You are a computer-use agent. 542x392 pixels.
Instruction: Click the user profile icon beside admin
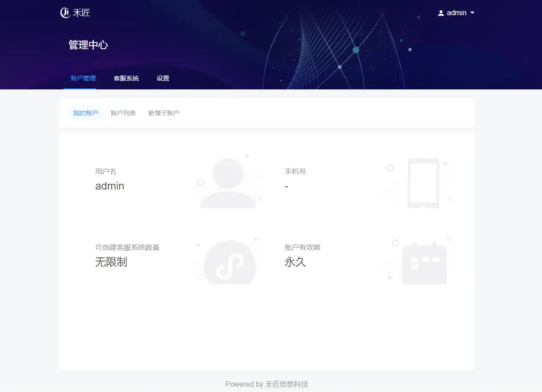pos(441,13)
